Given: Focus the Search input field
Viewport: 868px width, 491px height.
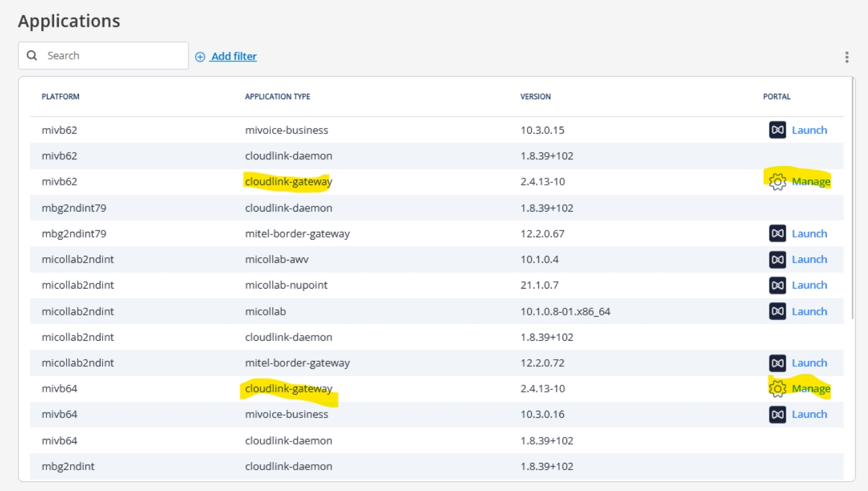Looking at the screenshot, I should pyautogui.click(x=103, y=55).
